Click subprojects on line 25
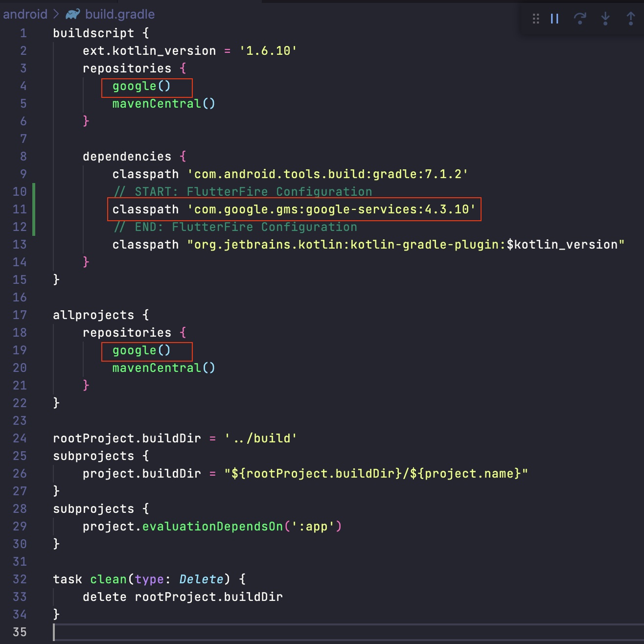 coord(93,456)
